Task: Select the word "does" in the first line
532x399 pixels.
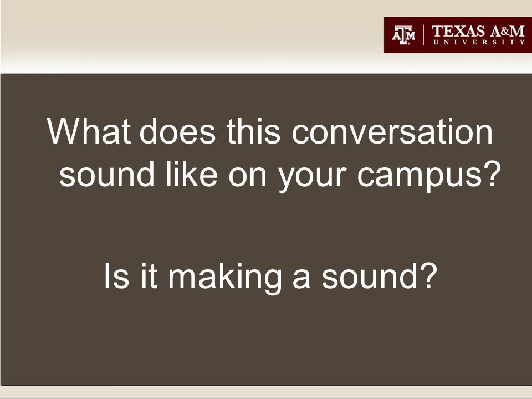Action: (x=177, y=131)
